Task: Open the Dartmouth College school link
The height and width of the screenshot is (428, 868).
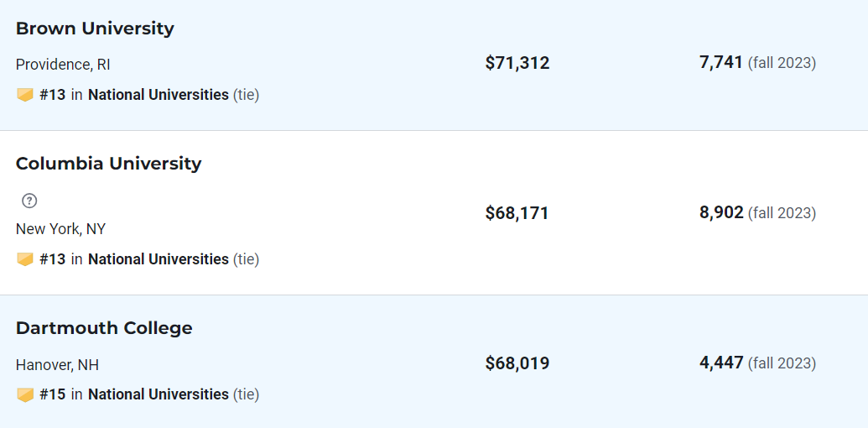Action: pos(104,328)
